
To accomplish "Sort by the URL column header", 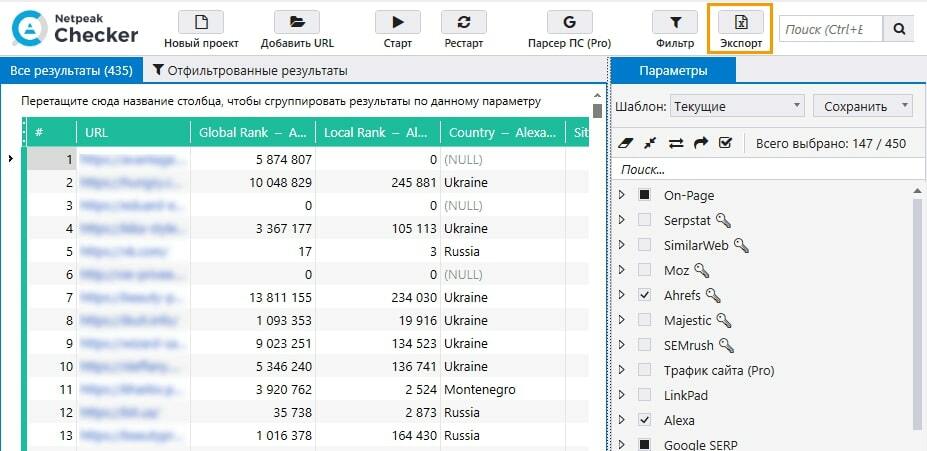I will pyautogui.click(x=134, y=132).
